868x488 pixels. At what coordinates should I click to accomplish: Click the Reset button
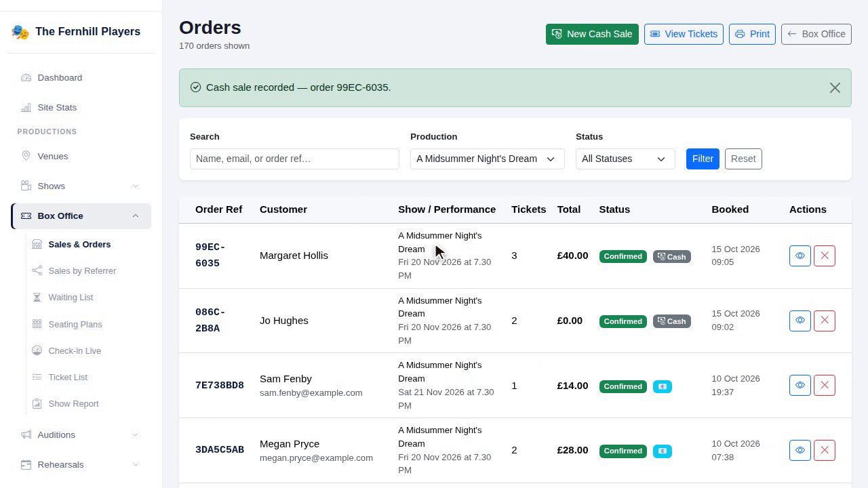pos(743,159)
